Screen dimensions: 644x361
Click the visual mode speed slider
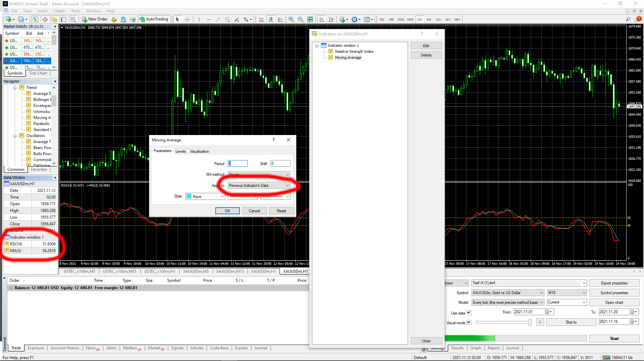(x=504, y=323)
